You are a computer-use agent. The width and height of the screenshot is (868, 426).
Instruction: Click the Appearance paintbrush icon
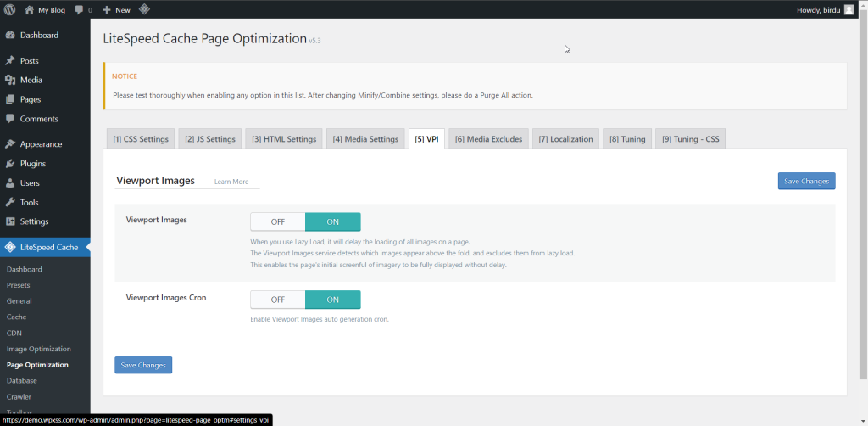click(10, 144)
